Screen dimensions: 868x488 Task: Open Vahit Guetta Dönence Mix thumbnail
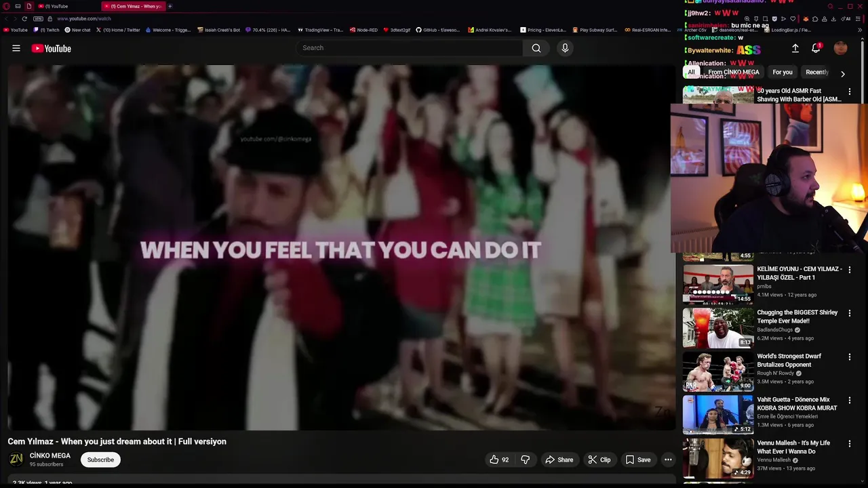coord(718,413)
